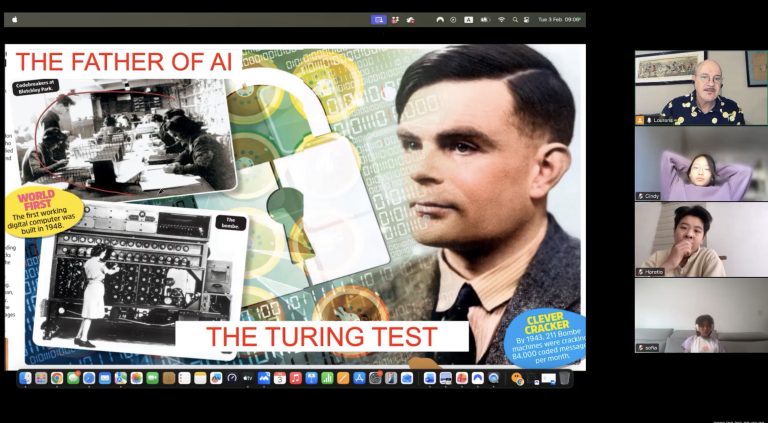Open the Music app in dock

click(295, 378)
